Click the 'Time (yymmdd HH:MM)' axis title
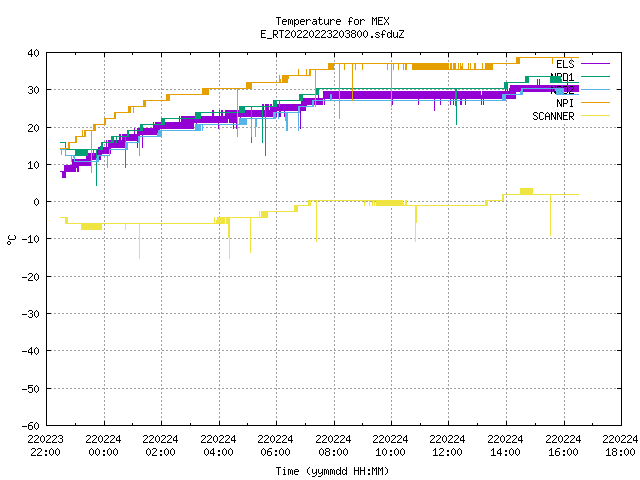This screenshot has height=480, width=640. click(x=332, y=471)
